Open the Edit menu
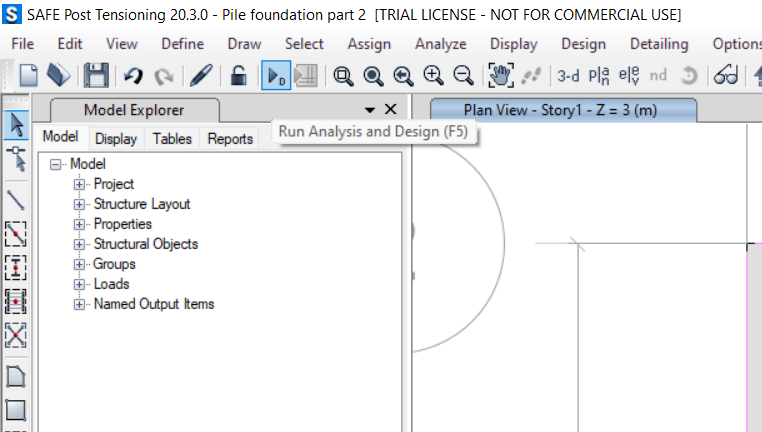This screenshot has height=432, width=762. point(70,44)
